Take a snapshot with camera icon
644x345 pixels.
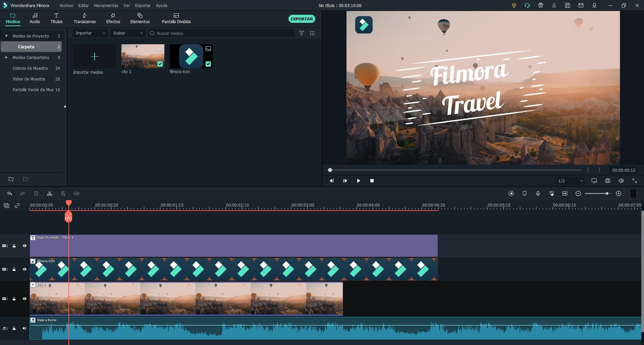(608, 181)
